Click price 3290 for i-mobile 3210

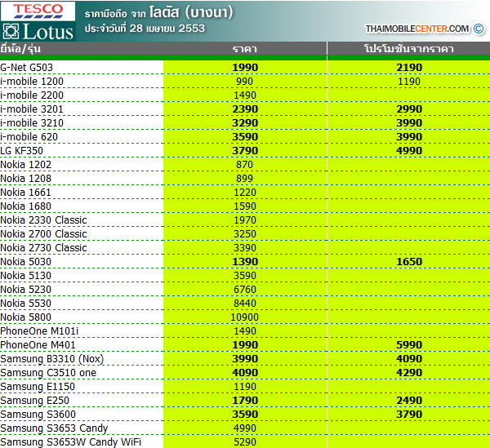click(x=245, y=123)
